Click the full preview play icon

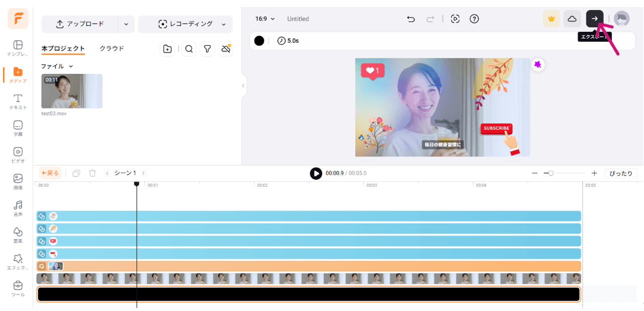455,19
